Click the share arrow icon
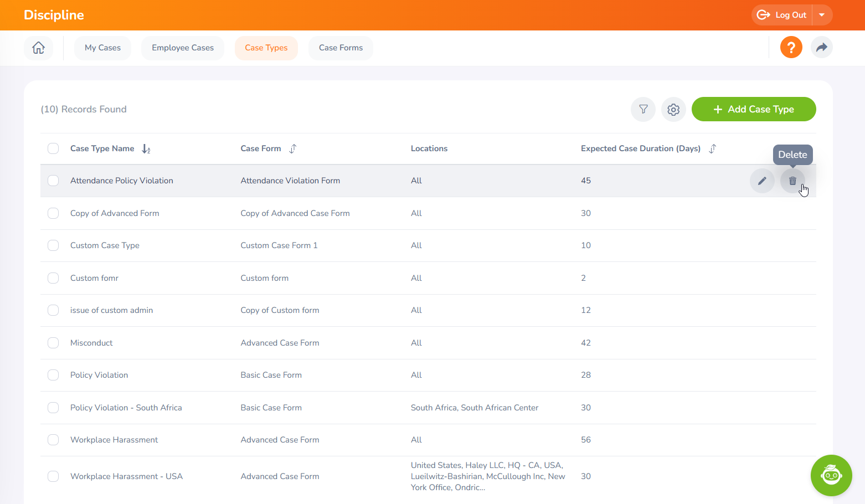Viewport: 865px width, 504px height. (x=821, y=48)
